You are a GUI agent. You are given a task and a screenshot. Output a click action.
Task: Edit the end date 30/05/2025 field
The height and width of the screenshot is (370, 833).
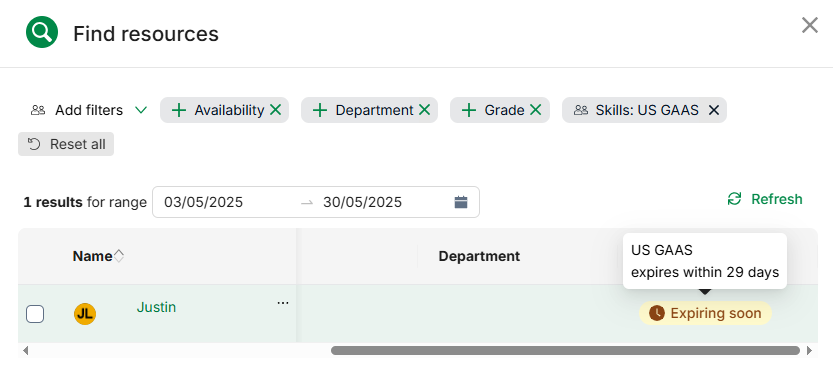pos(362,202)
